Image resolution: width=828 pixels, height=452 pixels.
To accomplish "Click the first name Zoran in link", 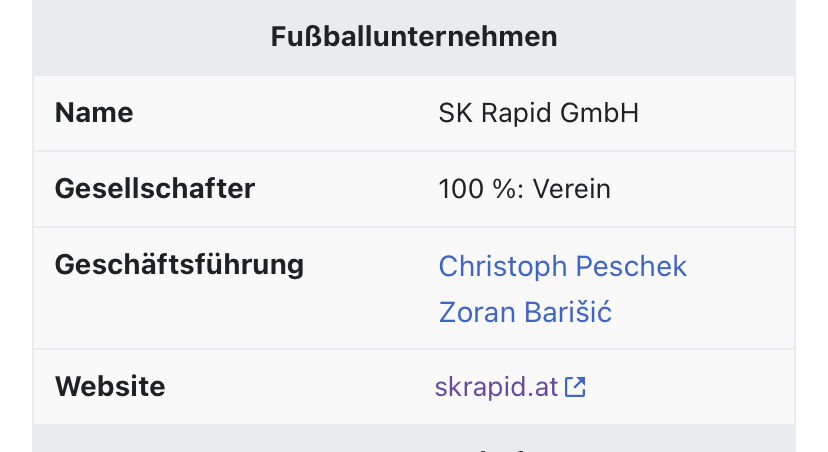I will (x=477, y=312).
